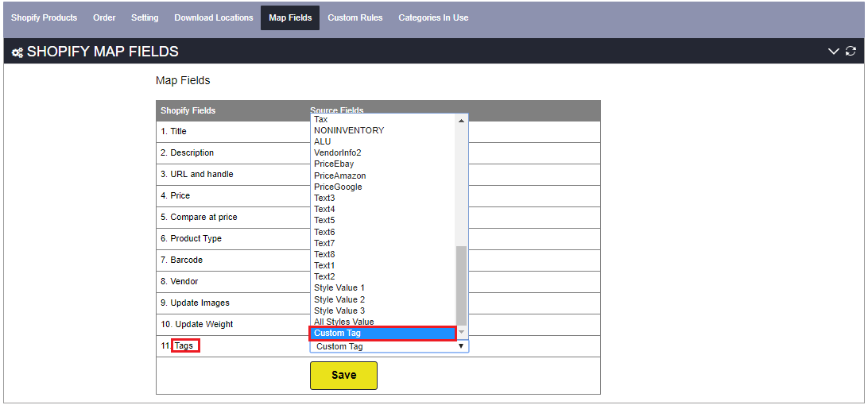Viewport: 868px width, 405px height.
Task: Click the Product Type row label
Action: [x=191, y=238]
